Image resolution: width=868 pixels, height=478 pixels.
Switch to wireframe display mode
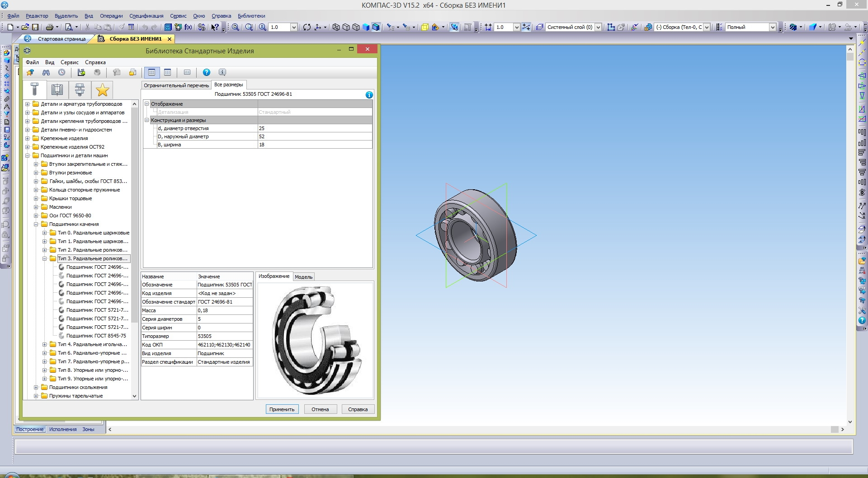tap(336, 27)
